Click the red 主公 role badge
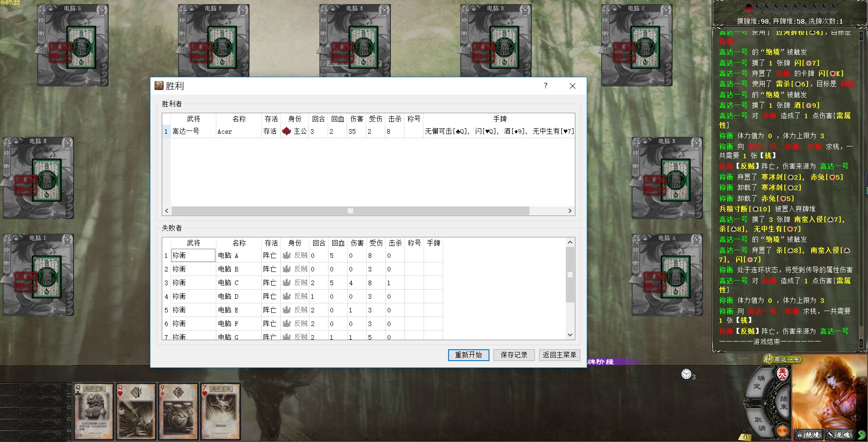Screen dimensions: 868x442 [782, 375]
